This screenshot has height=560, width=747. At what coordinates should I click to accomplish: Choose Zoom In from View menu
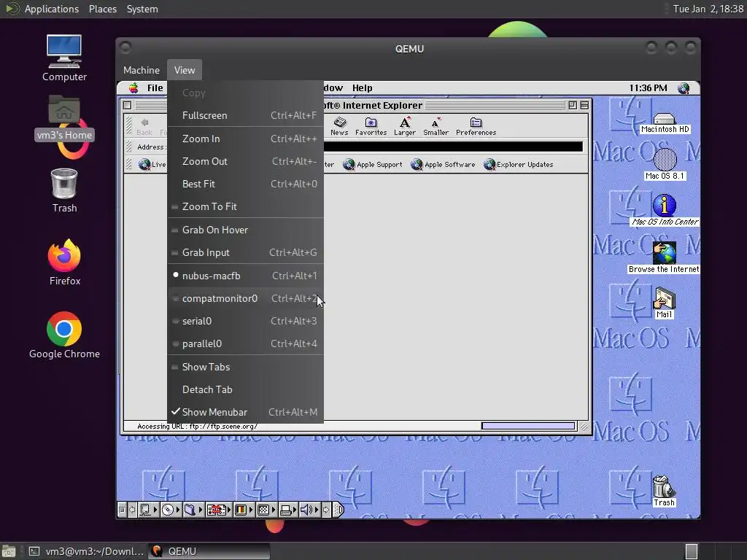245,139
